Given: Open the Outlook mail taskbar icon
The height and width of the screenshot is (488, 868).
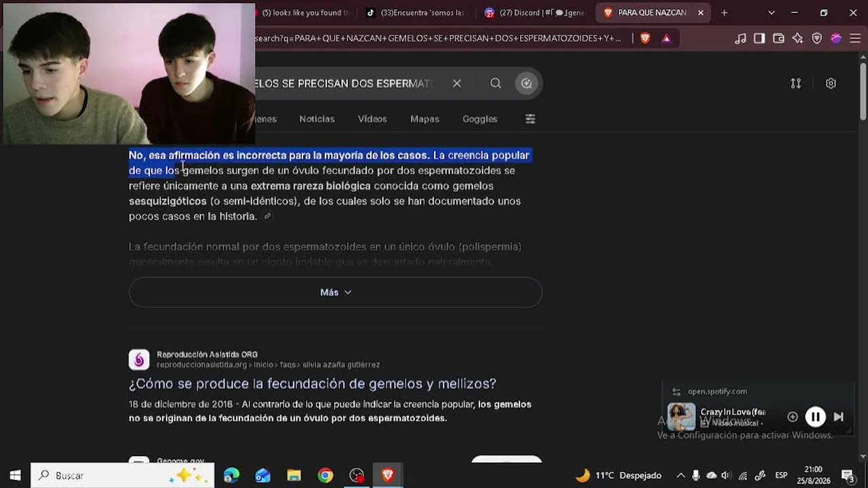Looking at the screenshot, I should click(262, 476).
